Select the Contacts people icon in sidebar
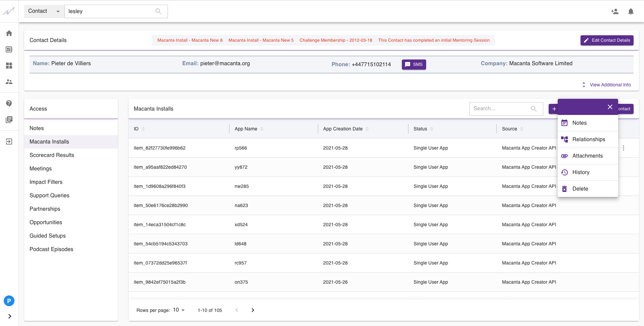644x326 pixels. point(9,82)
